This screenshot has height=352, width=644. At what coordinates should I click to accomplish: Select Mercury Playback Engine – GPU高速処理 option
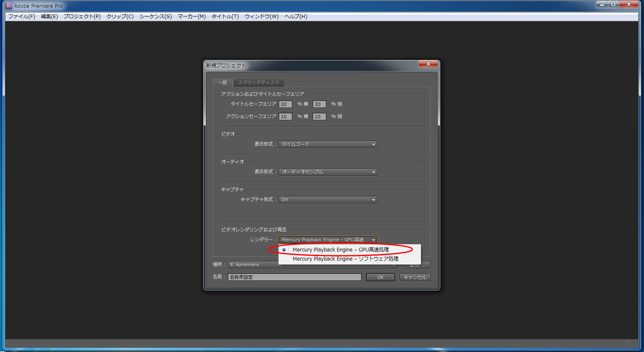350,250
